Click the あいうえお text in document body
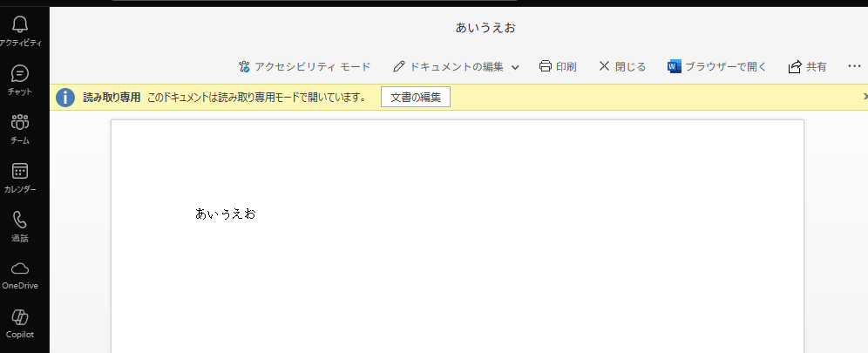This screenshot has height=353, width=868. 226,214
